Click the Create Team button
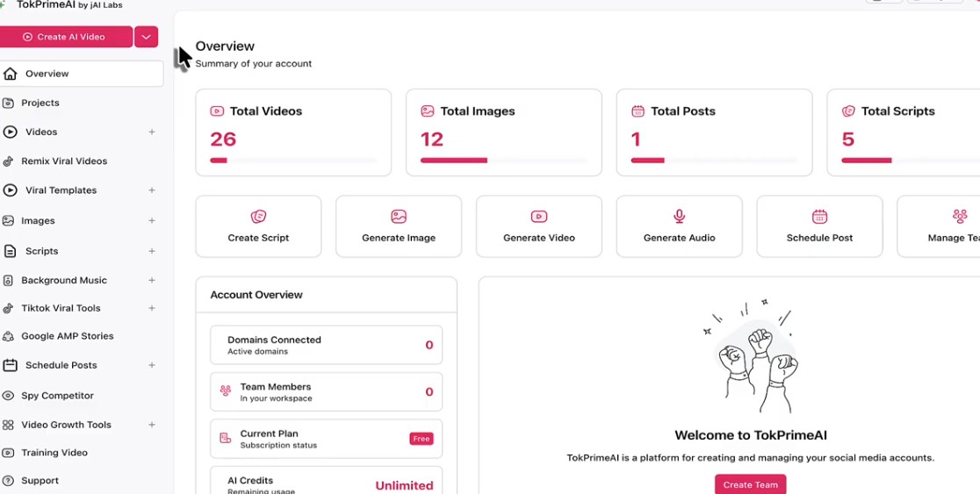 [751, 484]
